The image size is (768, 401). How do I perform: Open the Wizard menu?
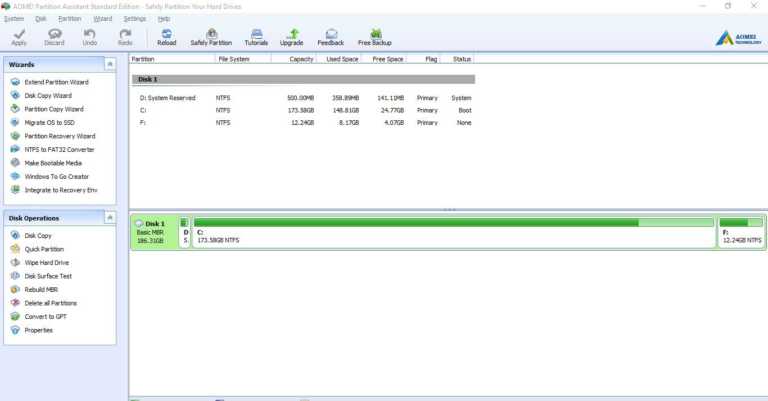click(103, 19)
